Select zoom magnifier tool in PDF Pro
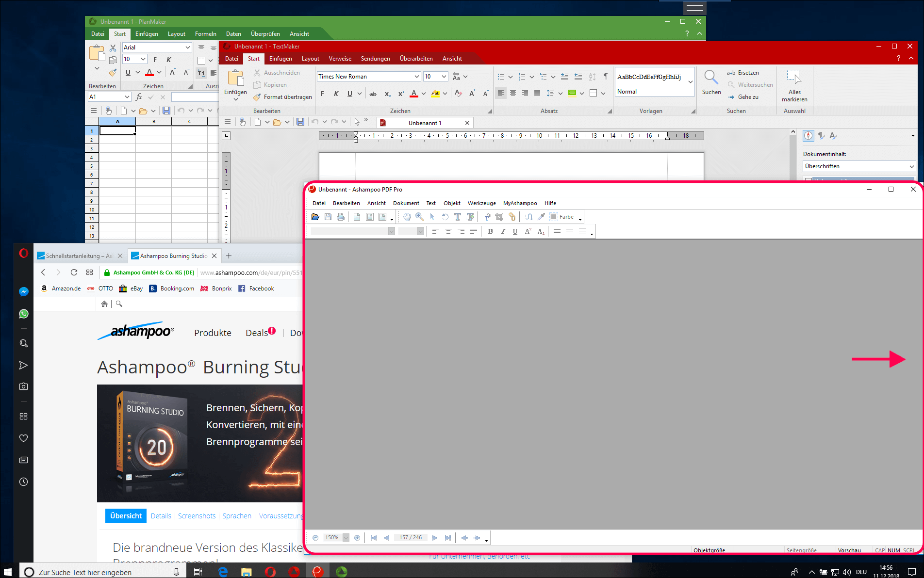The height and width of the screenshot is (578, 924). (x=420, y=217)
